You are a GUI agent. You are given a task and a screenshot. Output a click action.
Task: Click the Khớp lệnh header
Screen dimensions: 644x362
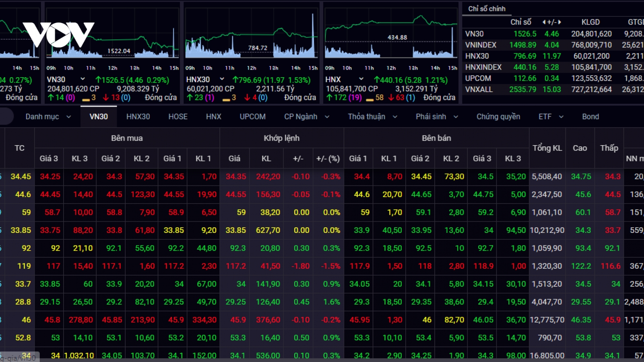[281, 138]
